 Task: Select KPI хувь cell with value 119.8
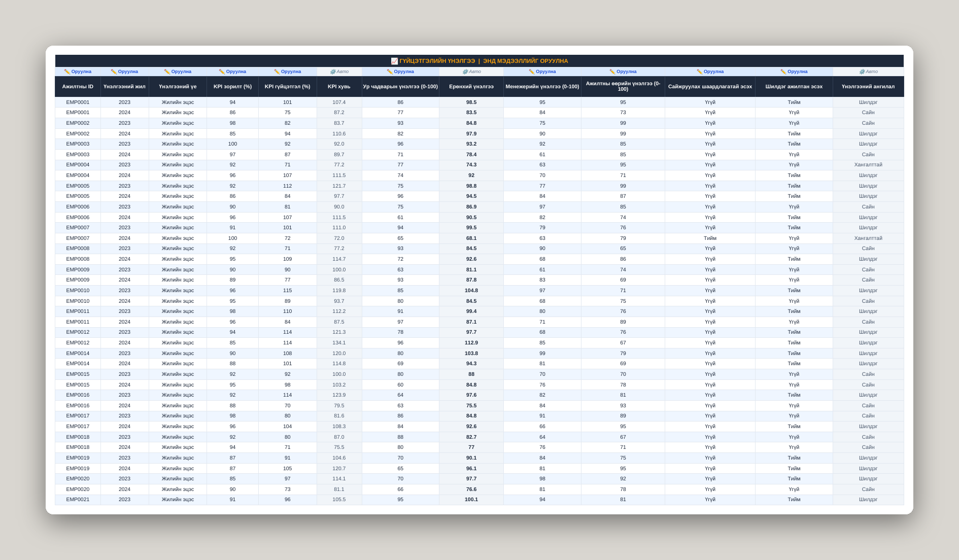(339, 291)
